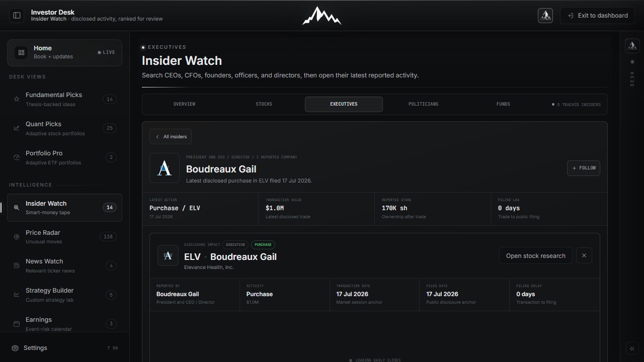
Task: Click Exit to dashboard button
Action: click(x=597, y=16)
